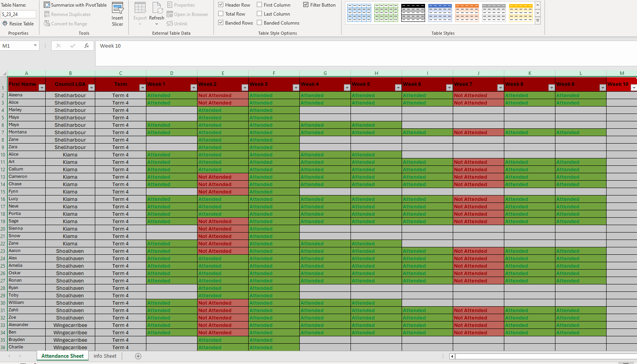
Task: Click the New Sheet plus button
Action: 138,356
